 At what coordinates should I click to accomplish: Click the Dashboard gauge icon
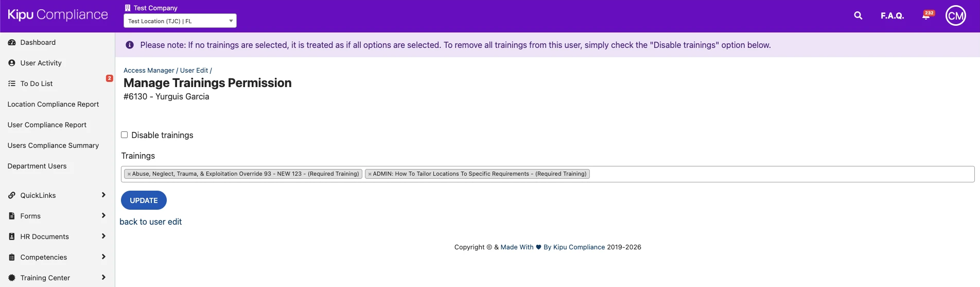tap(12, 42)
